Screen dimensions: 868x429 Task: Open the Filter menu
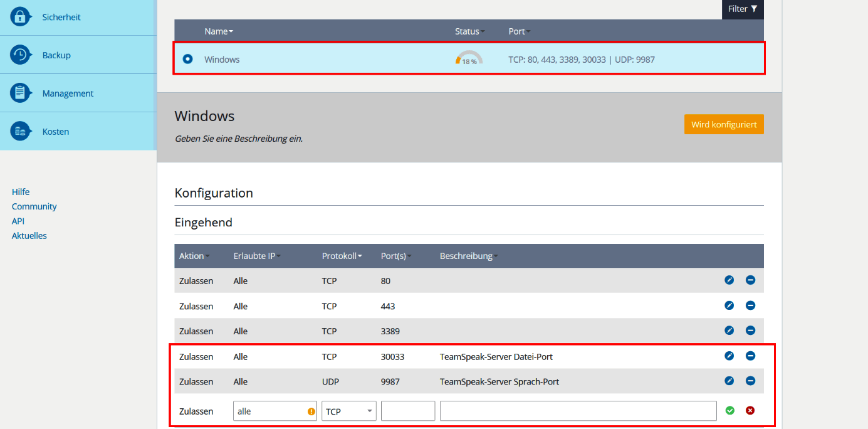(x=743, y=9)
